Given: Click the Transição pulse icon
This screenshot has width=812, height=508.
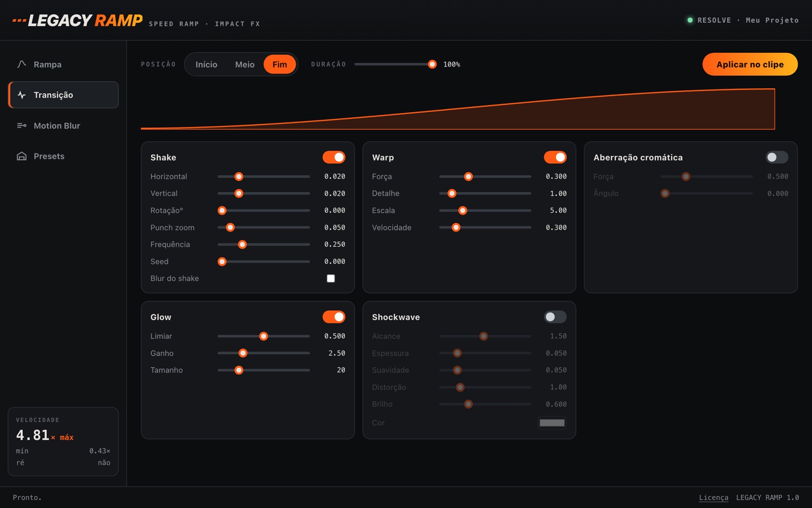Looking at the screenshot, I should coord(21,95).
